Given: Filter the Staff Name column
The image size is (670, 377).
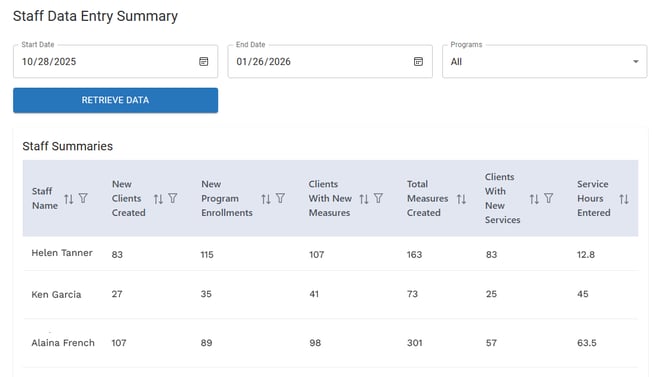Looking at the screenshot, I should tap(83, 198).
